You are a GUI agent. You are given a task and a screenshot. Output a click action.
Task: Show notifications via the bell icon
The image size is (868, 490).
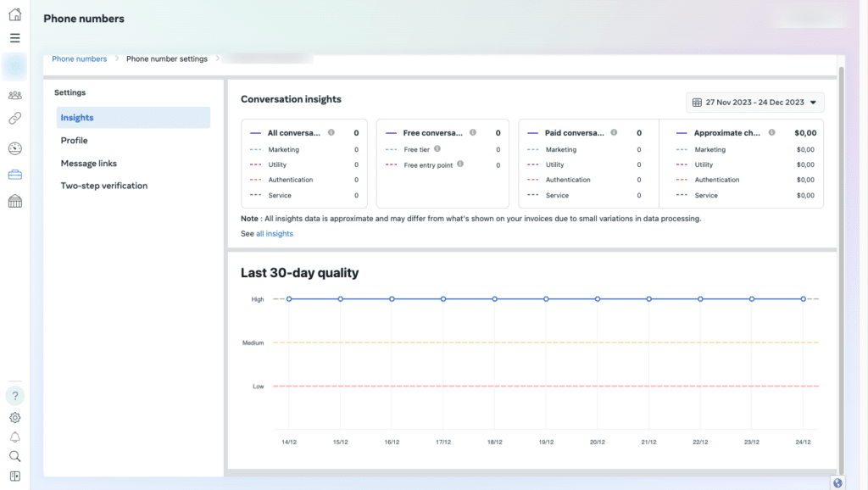pyautogui.click(x=15, y=437)
